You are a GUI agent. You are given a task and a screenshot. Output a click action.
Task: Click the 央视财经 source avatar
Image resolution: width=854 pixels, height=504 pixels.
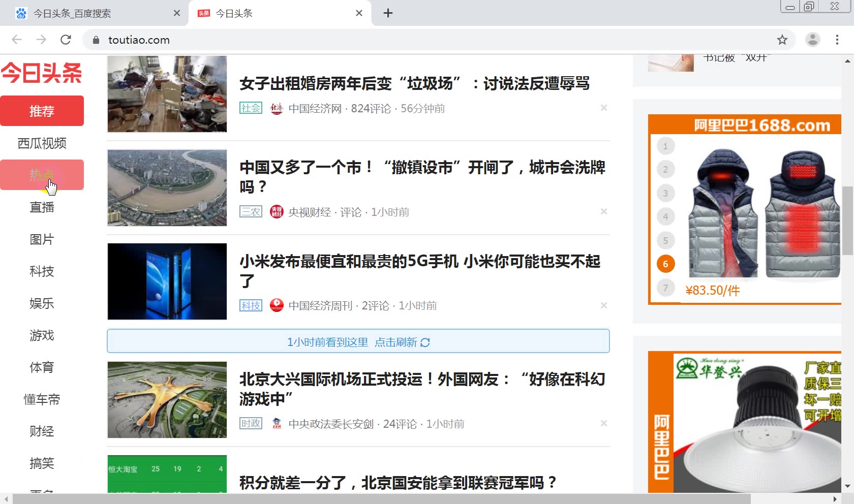coord(277,212)
